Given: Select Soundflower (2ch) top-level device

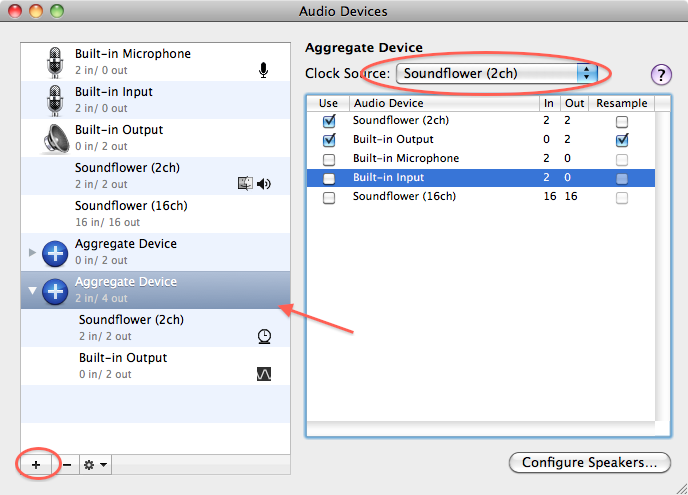Looking at the screenshot, I should 155,176.
